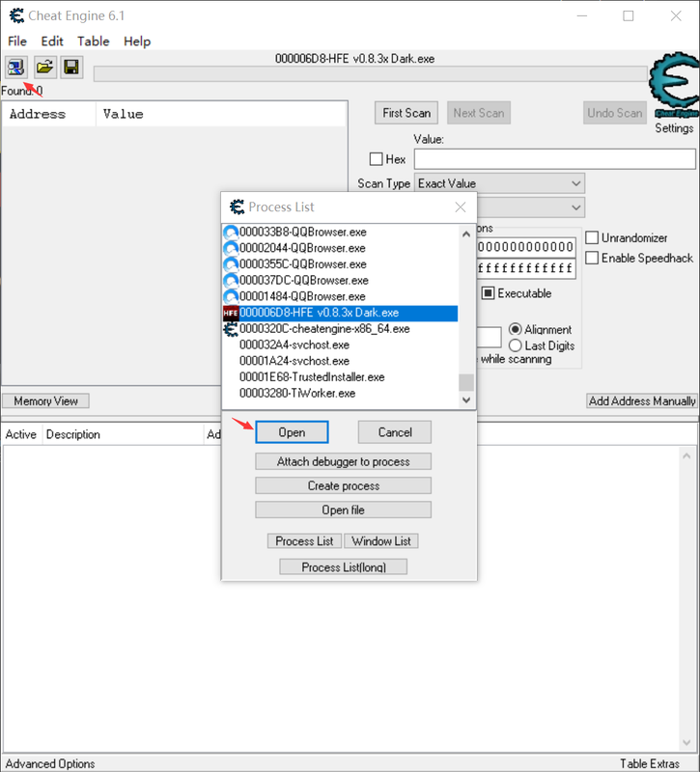Image resolution: width=700 pixels, height=772 pixels.
Task: Click the Process List(long) button
Action: (x=344, y=567)
